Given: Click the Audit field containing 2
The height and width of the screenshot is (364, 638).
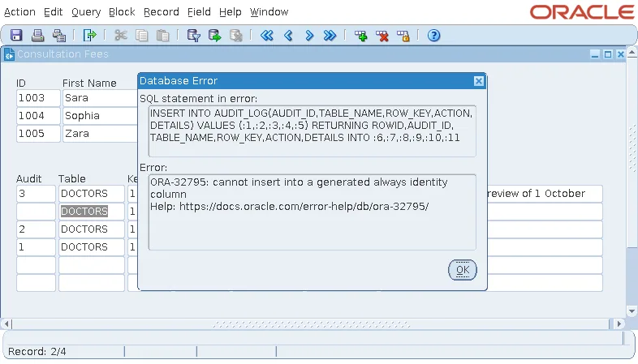Looking at the screenshot, I should (36, 229).
